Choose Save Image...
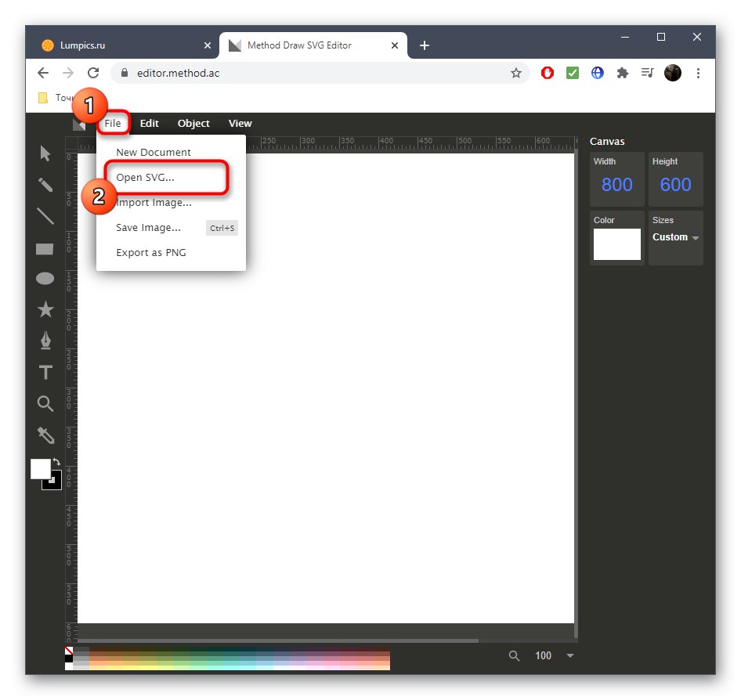The width and height of the screenshot is (741, 700). point(171,228)
